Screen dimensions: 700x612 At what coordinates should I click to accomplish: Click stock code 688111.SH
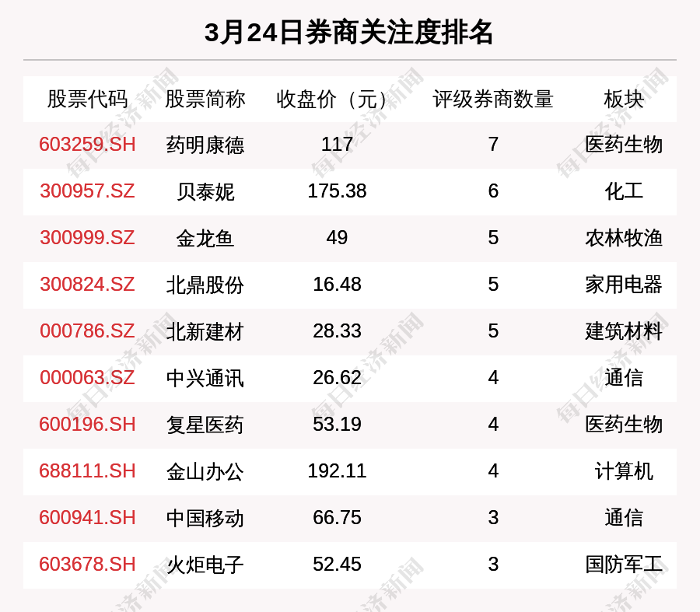click(x=87, y=471)
